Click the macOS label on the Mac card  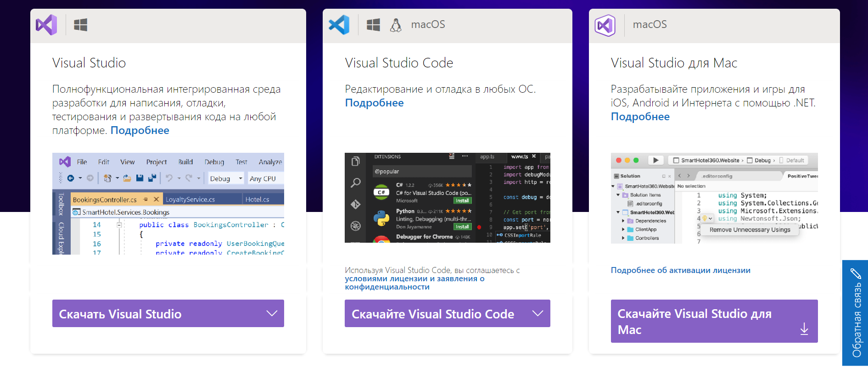coord(650,24)
